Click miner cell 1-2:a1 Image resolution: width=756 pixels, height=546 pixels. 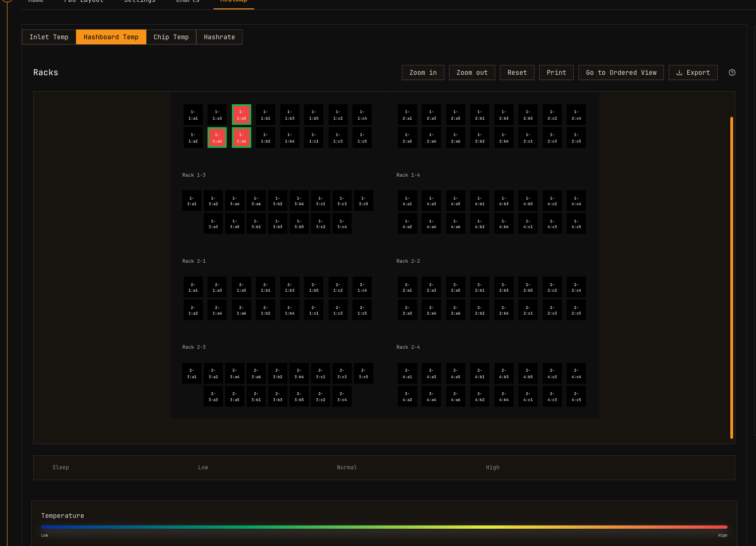(x=407, y=115)
